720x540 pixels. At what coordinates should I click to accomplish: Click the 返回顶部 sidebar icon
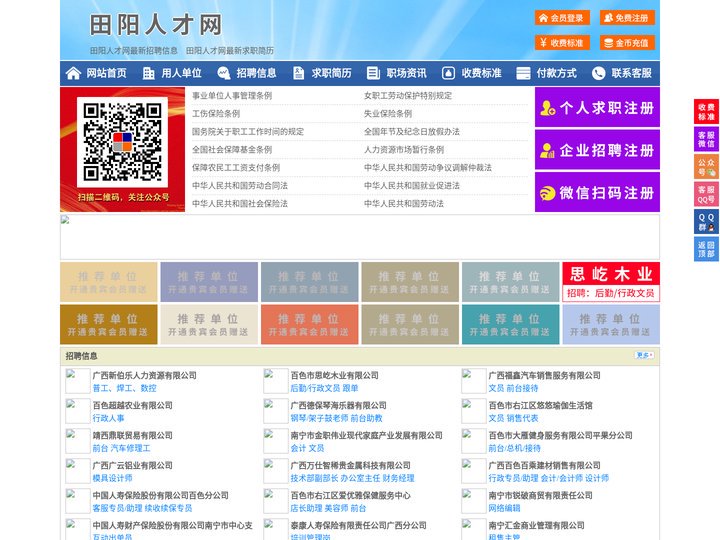706,249
